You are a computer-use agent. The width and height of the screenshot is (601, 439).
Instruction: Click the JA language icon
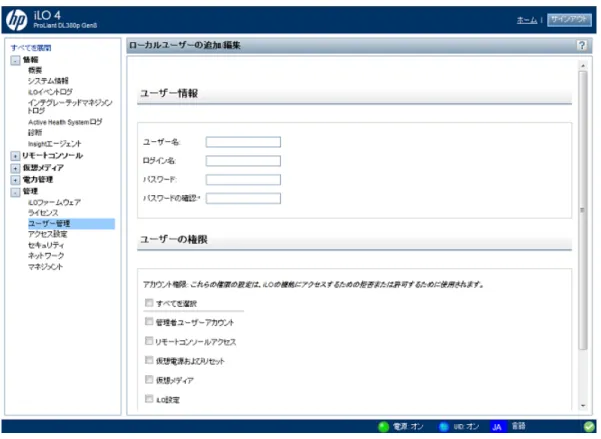497,427
